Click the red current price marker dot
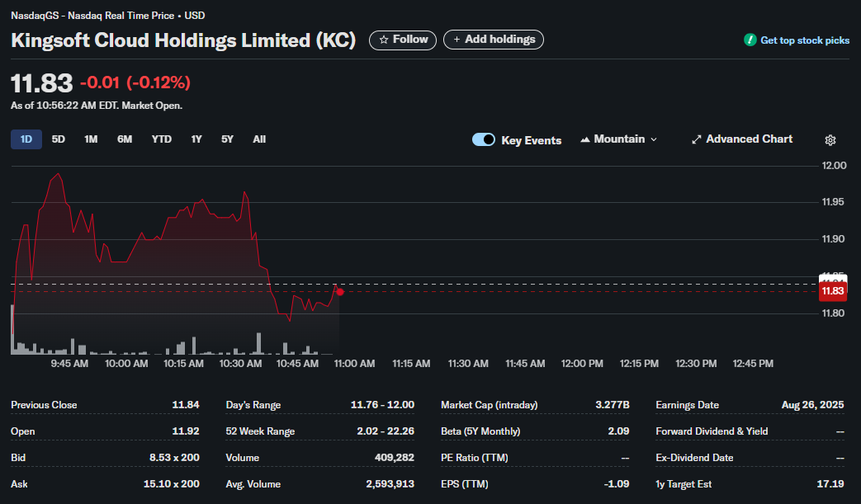 tap(340, 292)
